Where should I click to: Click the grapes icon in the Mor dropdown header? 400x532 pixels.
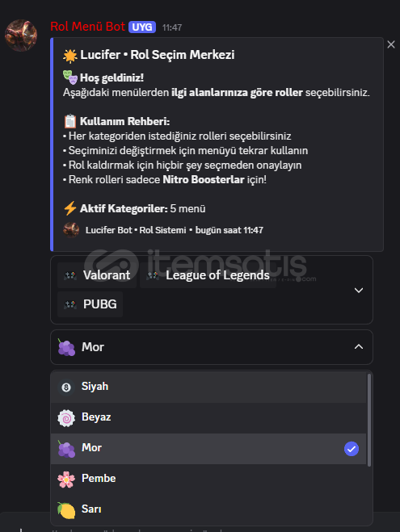point(66,347)
